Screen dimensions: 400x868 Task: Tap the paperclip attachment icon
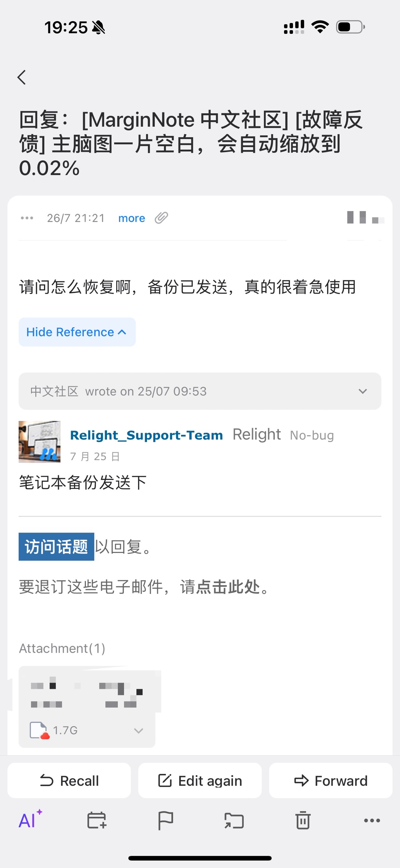click(161, 218)
